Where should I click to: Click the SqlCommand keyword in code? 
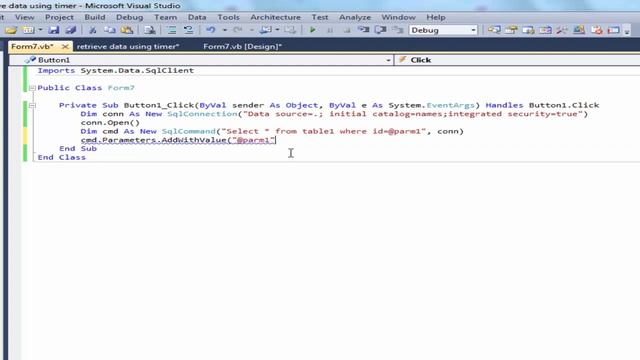pos(189,131)
